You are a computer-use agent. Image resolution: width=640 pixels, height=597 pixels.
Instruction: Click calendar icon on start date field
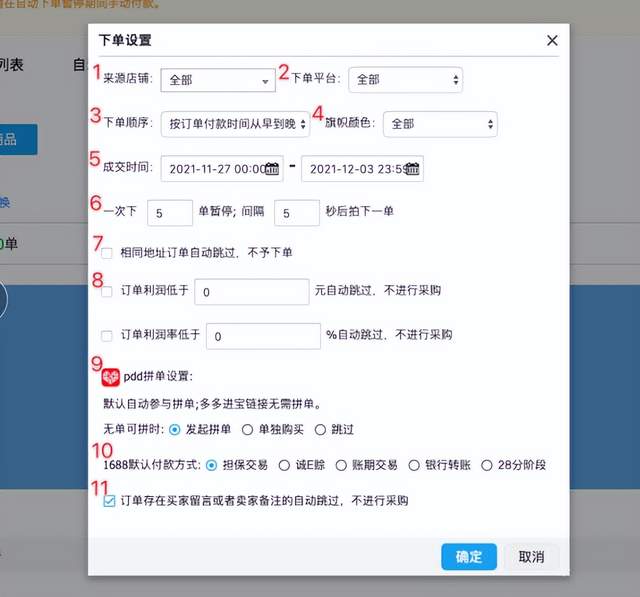[271, 169]
